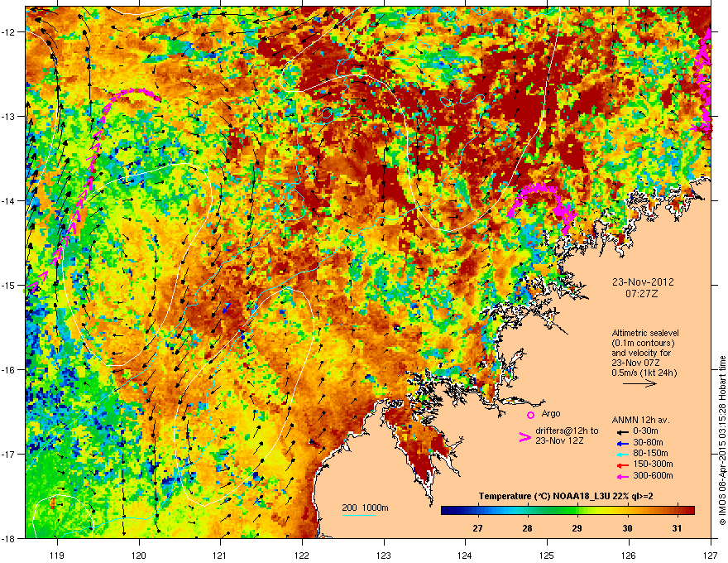
Task: Click the longitude axis label 120
Action: (139, 555)
